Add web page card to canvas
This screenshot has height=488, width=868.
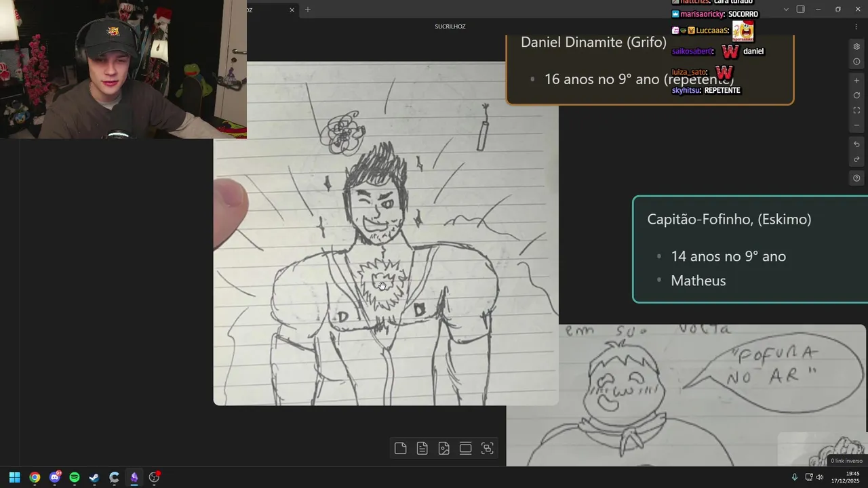point(465,448)
